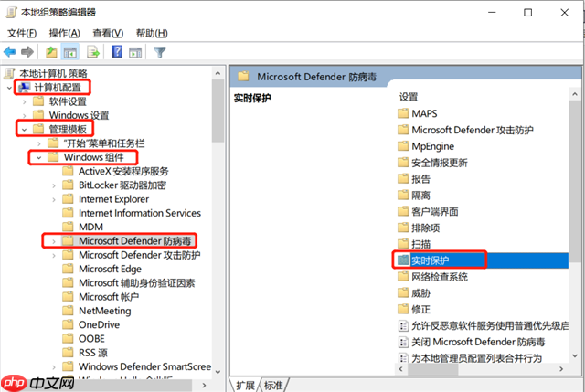This screenshot has height=392, width=585.
Task: Click the Filter funnel toolbar icon
Action: (x=160, y=52)
